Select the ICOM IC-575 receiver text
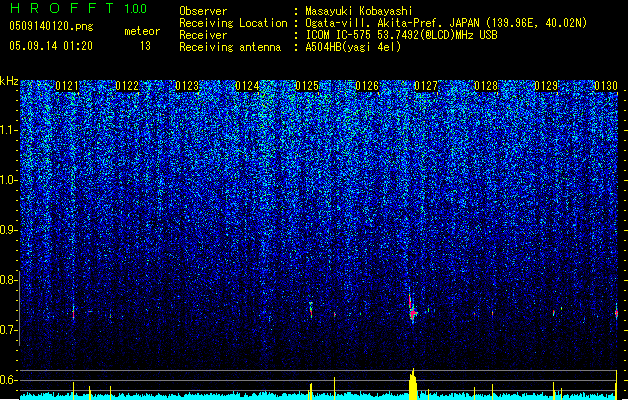The height and width of the screenshot is (400, 629). [x=401, y=35]
